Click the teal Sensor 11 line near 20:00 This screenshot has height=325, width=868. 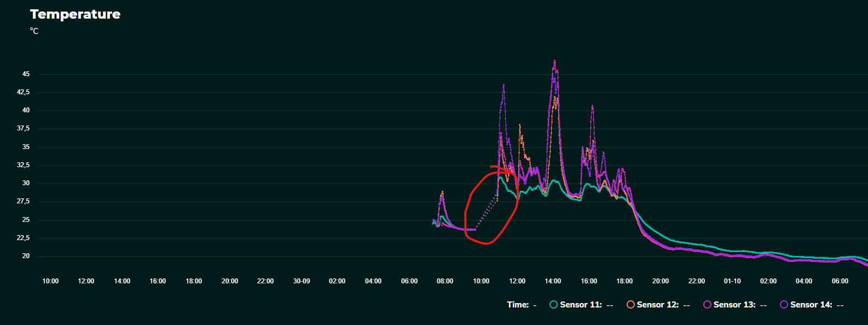click(x=661, y=235)
